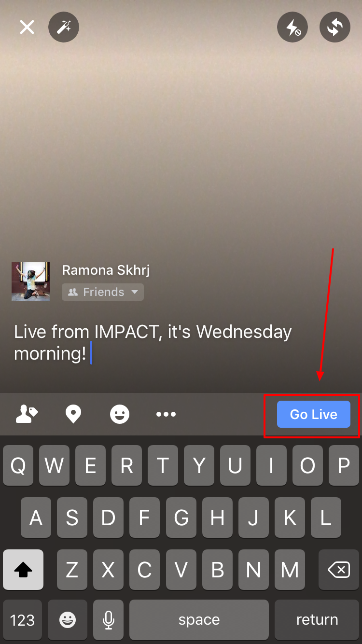Tap the Go Live button

pos(314,414)
